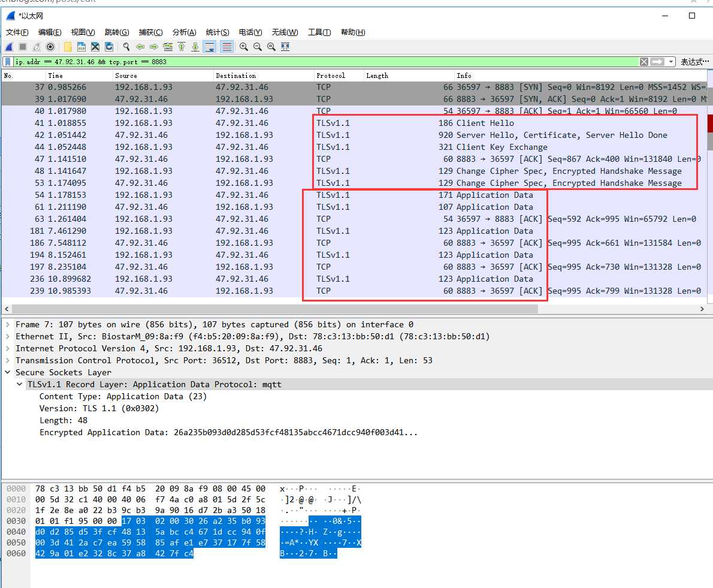
Task: Open a capture file folder icon
Action: [68, 47]
